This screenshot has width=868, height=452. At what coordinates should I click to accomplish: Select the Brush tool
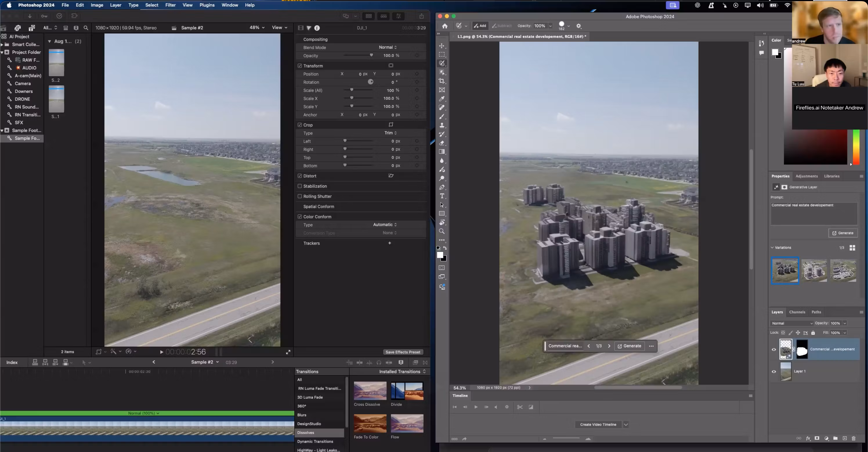[x=442, y=116]
